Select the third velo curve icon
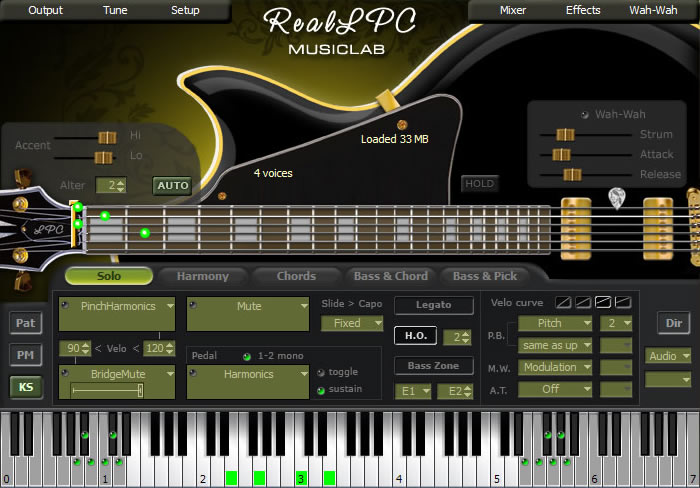700x488 pixels. click(x=603, y=303)
